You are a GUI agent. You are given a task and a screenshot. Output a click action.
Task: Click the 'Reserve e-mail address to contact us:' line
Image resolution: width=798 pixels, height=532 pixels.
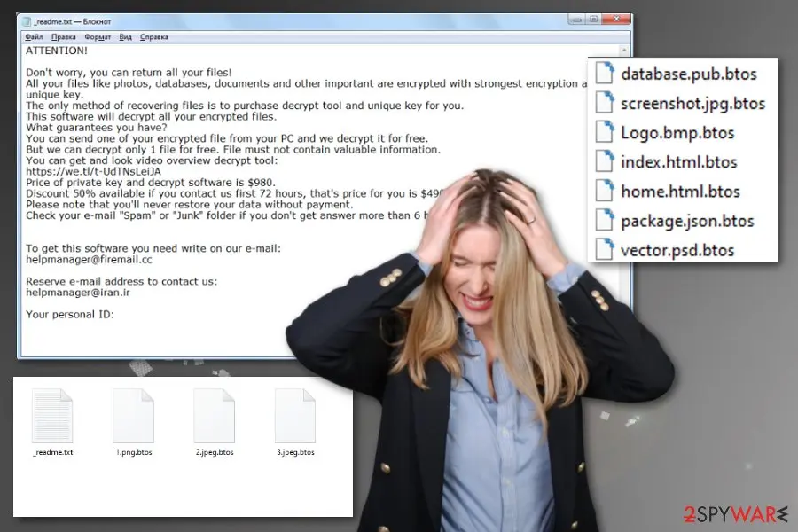(121, 282)
